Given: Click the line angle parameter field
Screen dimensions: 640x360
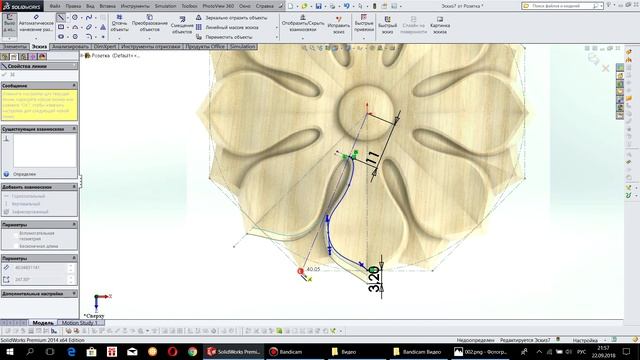Looking at the screenshot, I should [40, 280].
